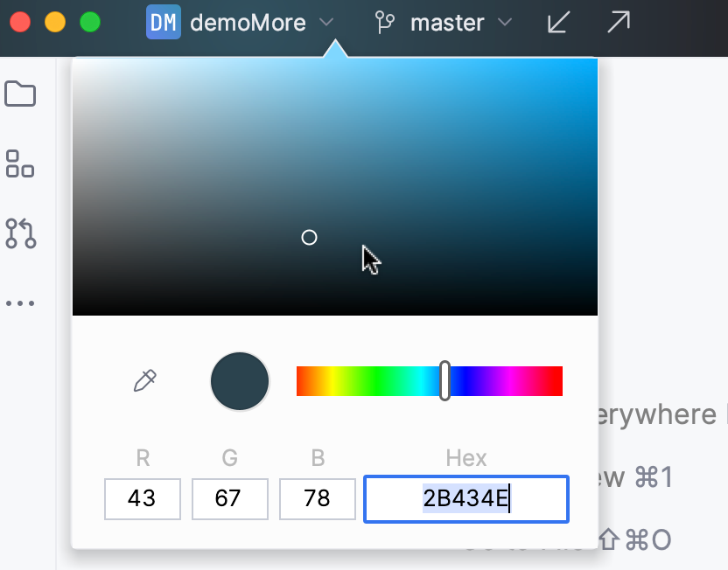The width and height of the screenshot is (728, 570).
Task: Click the DM project avatar badge
Action: coord(163,23)
